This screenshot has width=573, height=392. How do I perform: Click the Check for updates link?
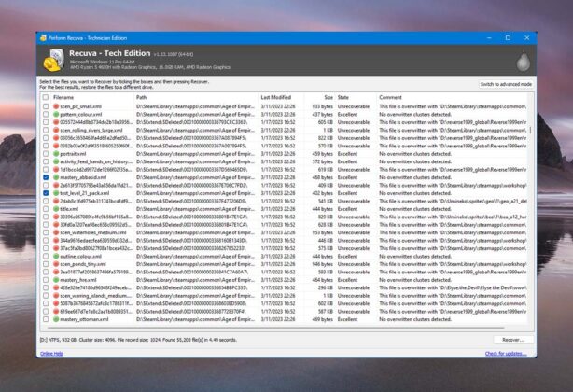(505, 354)
